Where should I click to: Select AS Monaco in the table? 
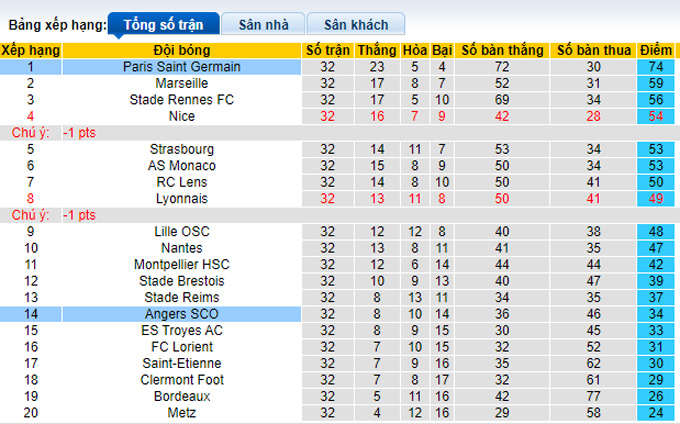[182, 166]
